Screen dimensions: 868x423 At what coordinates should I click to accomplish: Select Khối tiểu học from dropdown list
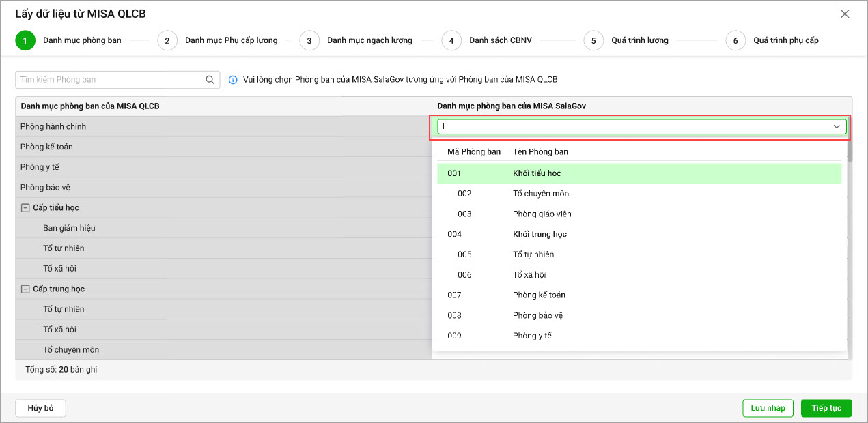click(537, 173)
